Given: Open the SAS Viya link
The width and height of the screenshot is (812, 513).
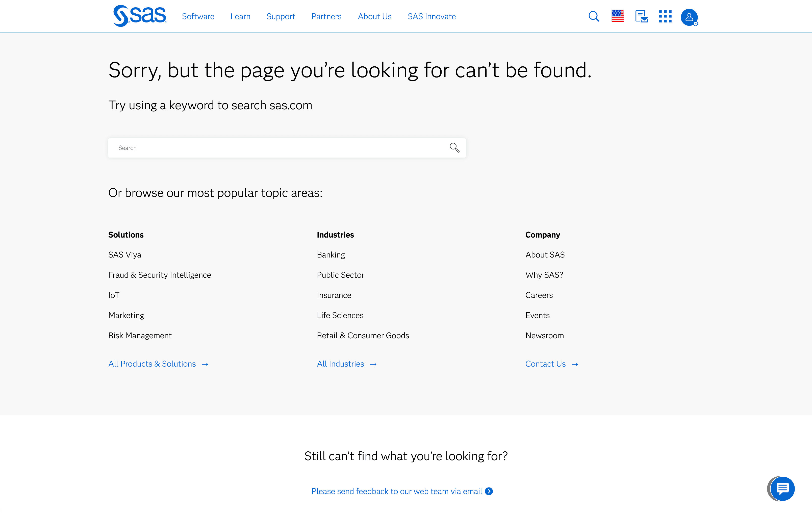Looking at the screenshot, I should (125, 255).
